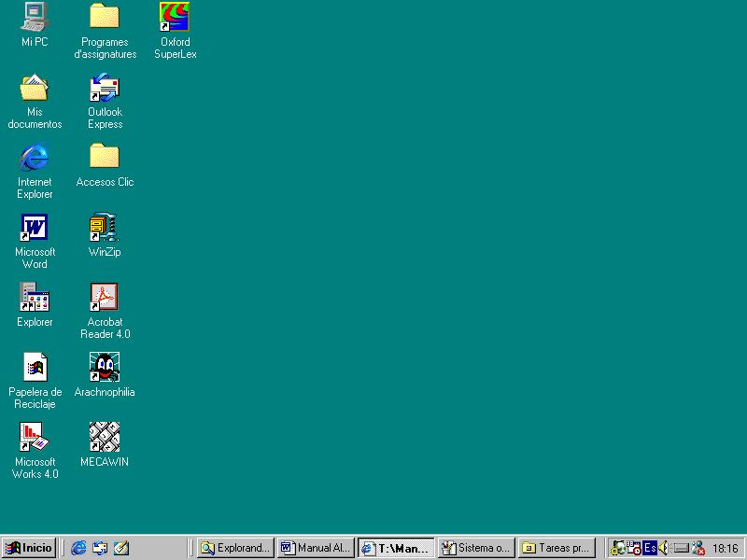
Task: Click the Outlook Express desktop icon
Action: (105, 88)
